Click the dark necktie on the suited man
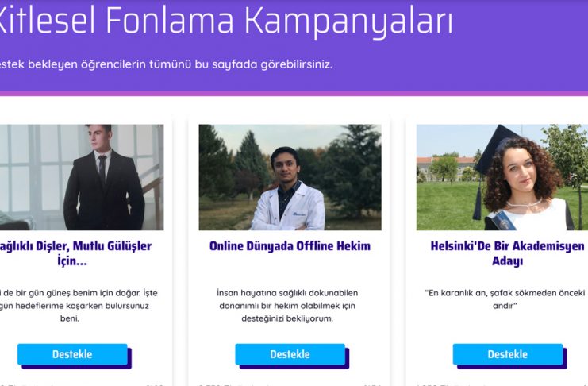Viewport: 588px width, 386px height. (102, 168)
